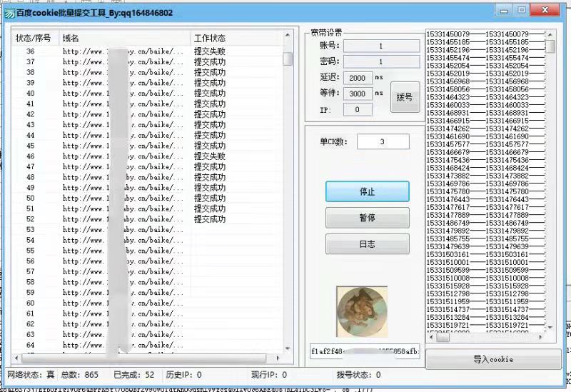Click domain list left scroll arrow
Screen dimensions: 571x392
click(x=16, y=358)
